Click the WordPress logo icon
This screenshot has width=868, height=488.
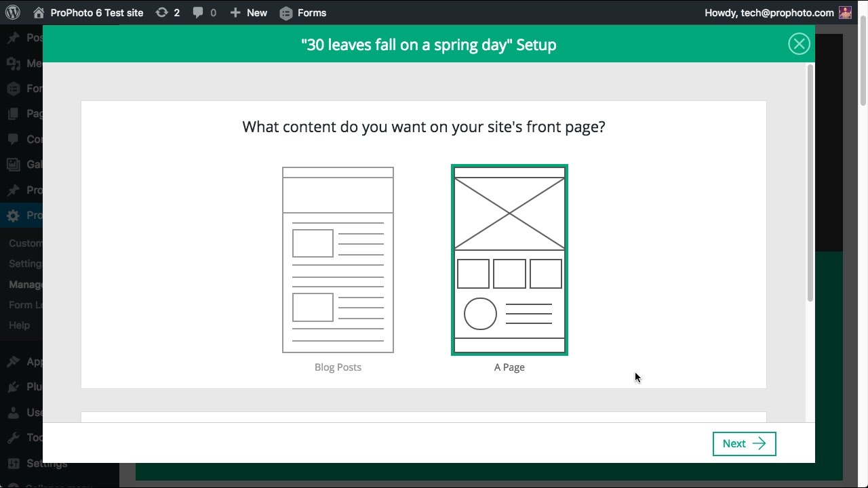point(14,12)
